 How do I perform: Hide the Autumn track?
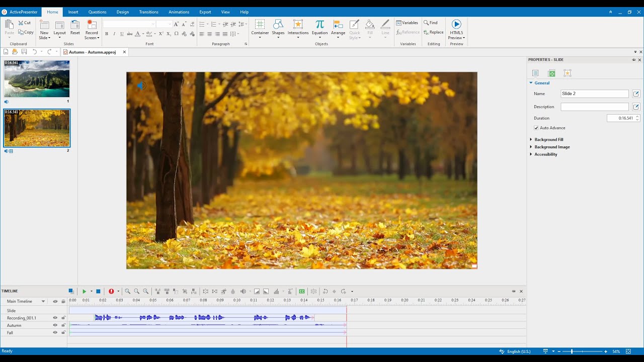(x=55, y=325)
